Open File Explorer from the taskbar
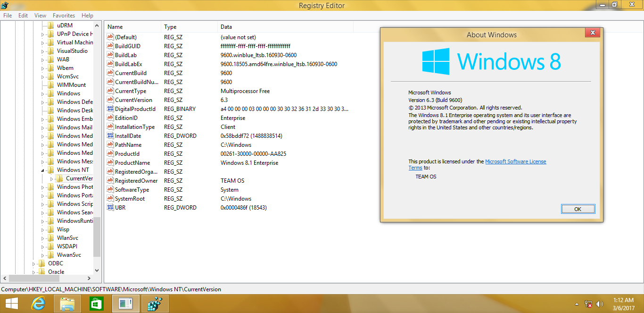The image size is (644, 313). tap(67, 304)
